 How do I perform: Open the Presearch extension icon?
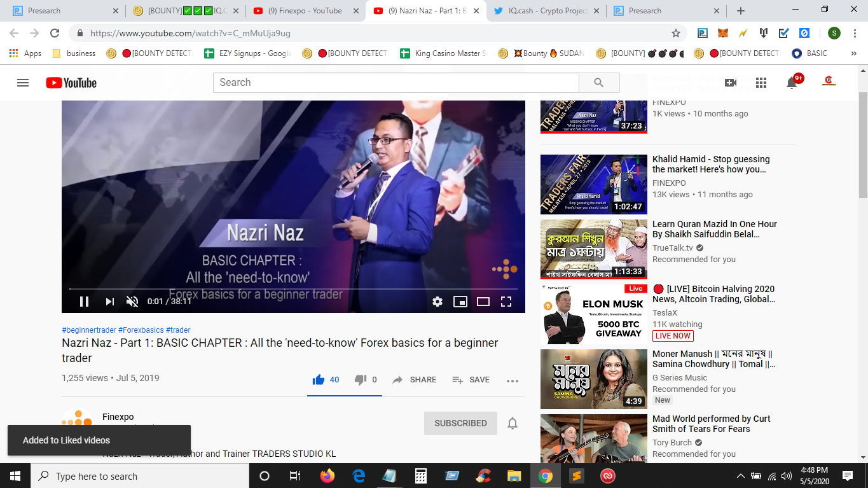(703, 33)
